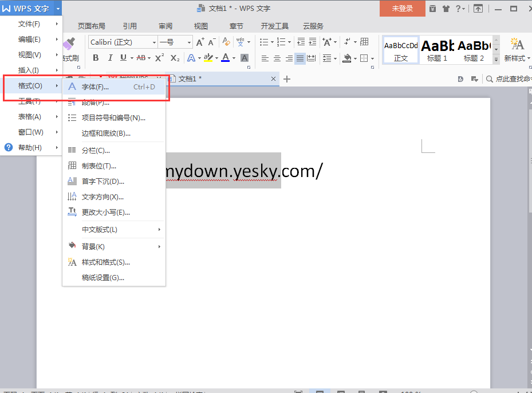532x393 pixels.
Task: Click the character shading icon
Action: pyautogui.click(x=245, y=58)
